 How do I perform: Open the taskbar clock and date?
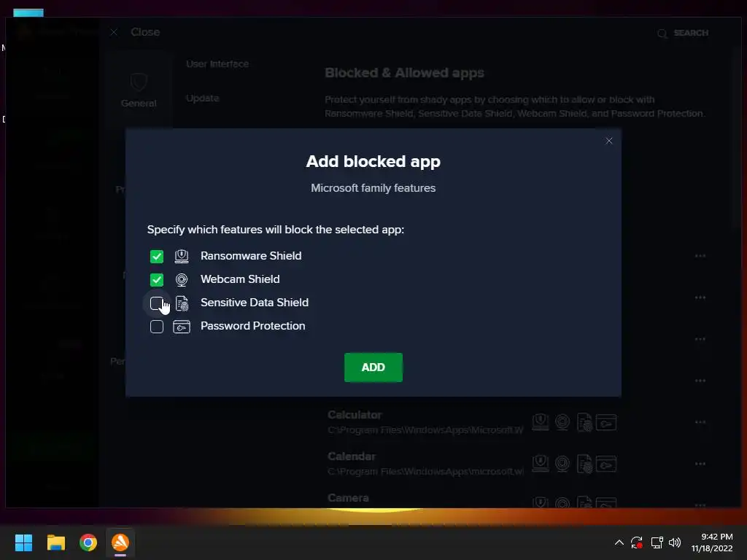712,542
